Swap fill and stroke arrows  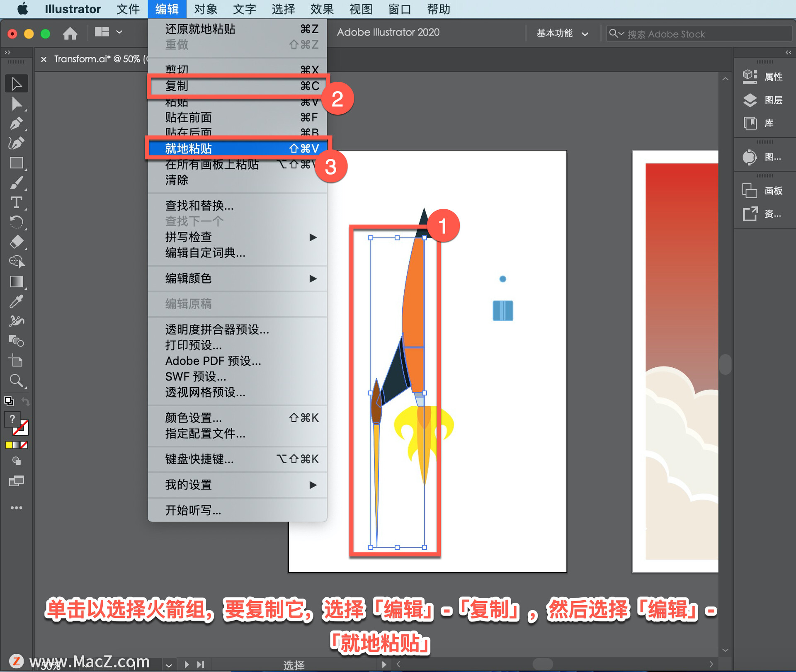[26, 401]
